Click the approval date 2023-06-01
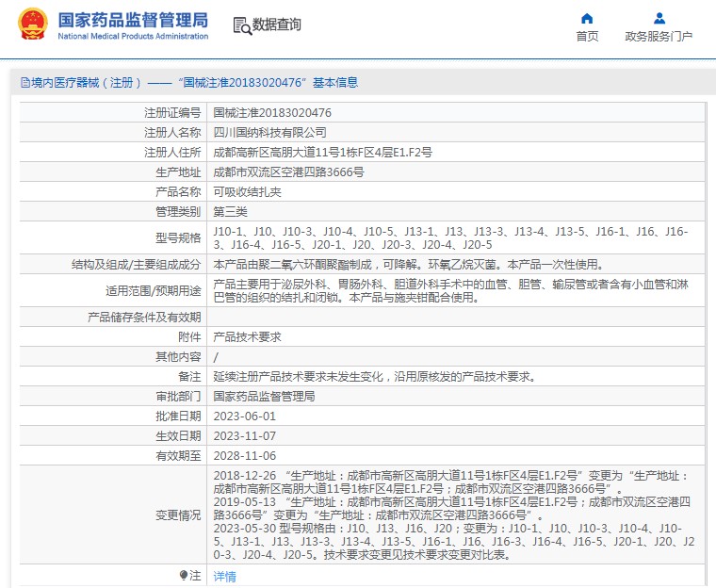The width and height of the screenshot is (716, 588). (x=245, y=416)
